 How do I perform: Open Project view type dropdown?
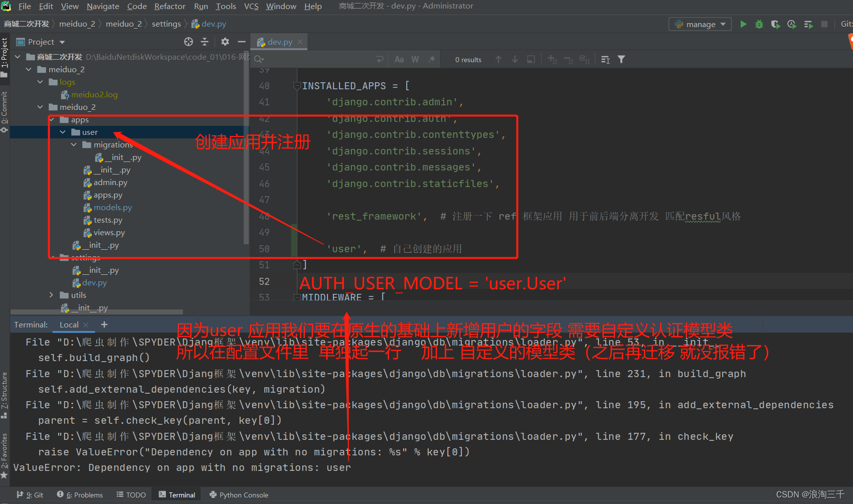point(62,42)
